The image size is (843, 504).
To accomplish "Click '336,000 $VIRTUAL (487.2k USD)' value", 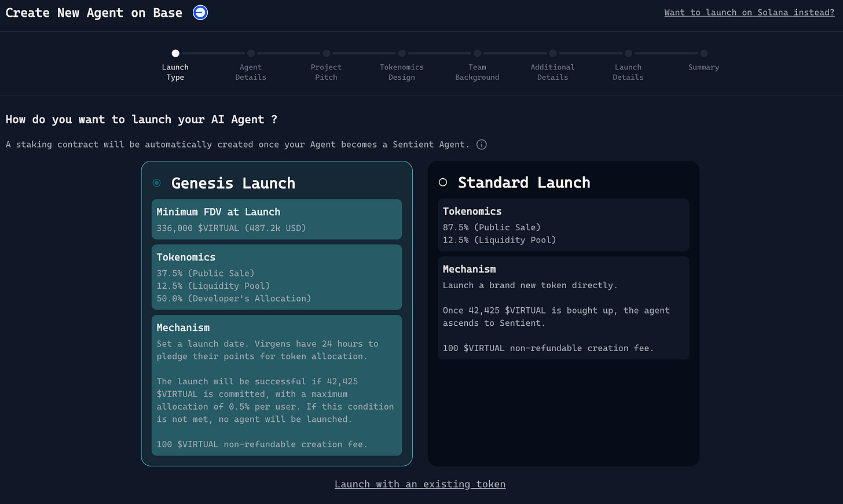I will [231, 228].
